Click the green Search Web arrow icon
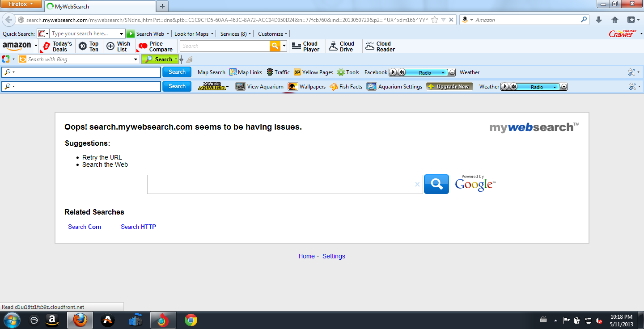 tap(131, 34)
